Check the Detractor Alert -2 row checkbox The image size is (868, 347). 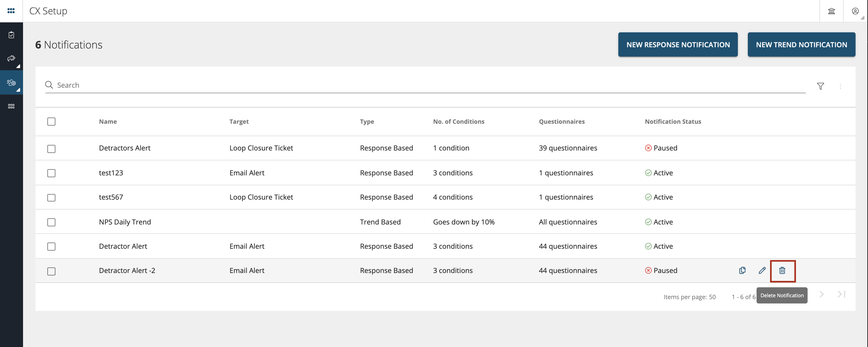[51, 271]
